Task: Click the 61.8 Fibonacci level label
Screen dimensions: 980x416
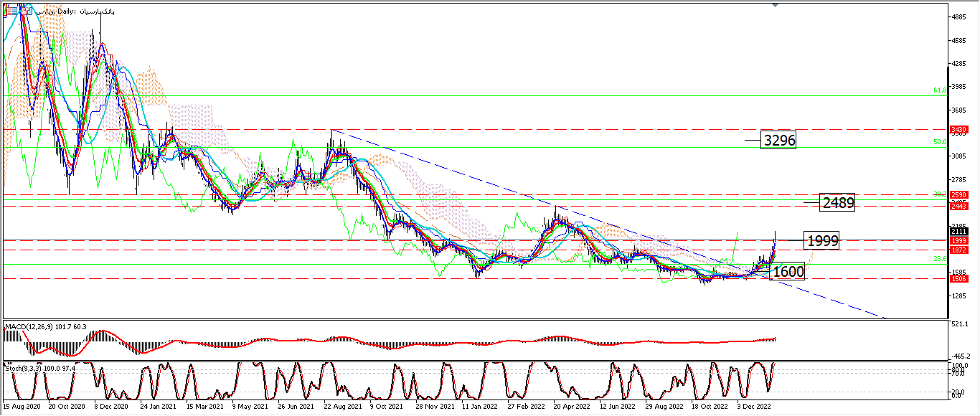Action: [x=940, y=90]
